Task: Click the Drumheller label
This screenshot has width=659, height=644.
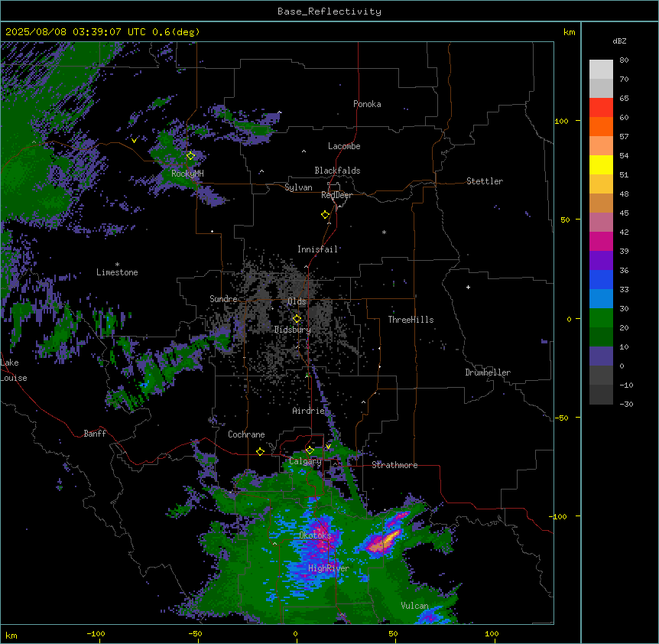Action: click(488, 372)
